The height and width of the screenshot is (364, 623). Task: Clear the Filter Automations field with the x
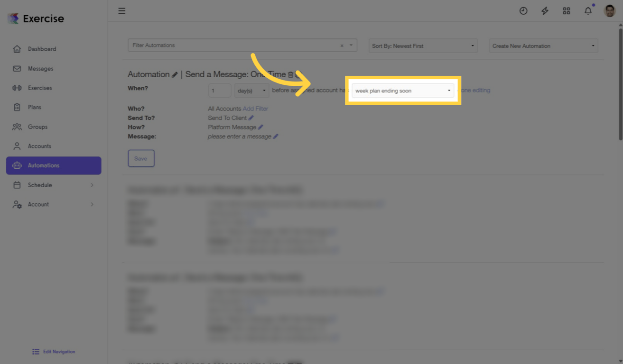(x=342, y=45)
